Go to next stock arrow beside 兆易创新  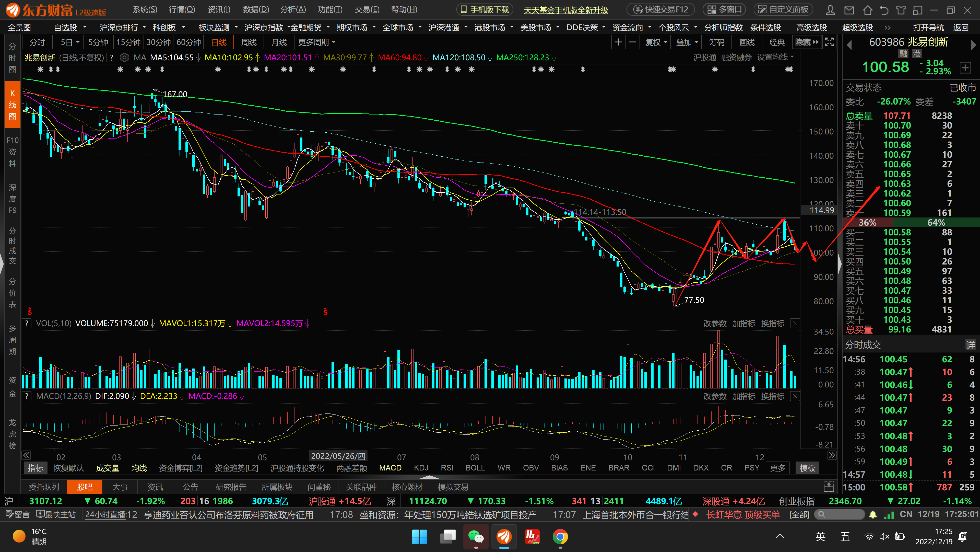[x=974, y=45]
